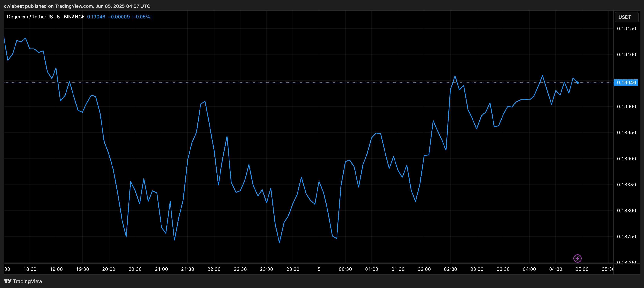Click the owiebest published on TradingView.com header
The image size is (644, 288).
tap(77, 6)
